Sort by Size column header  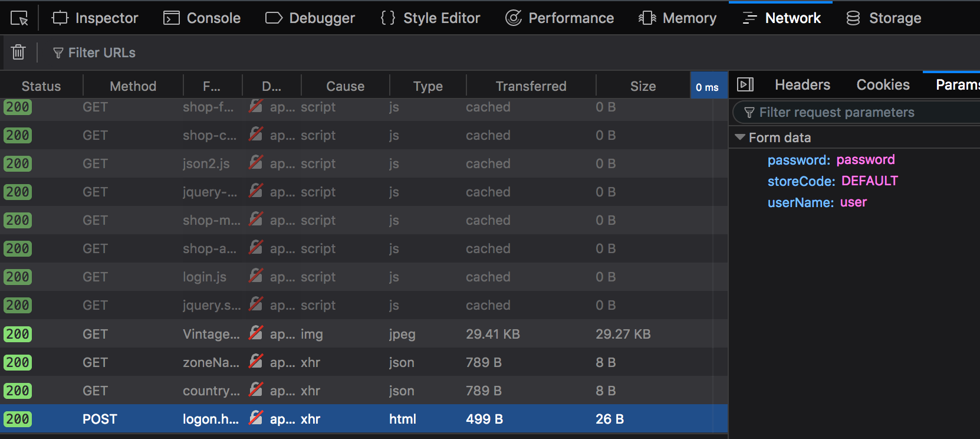click(643, 86)
